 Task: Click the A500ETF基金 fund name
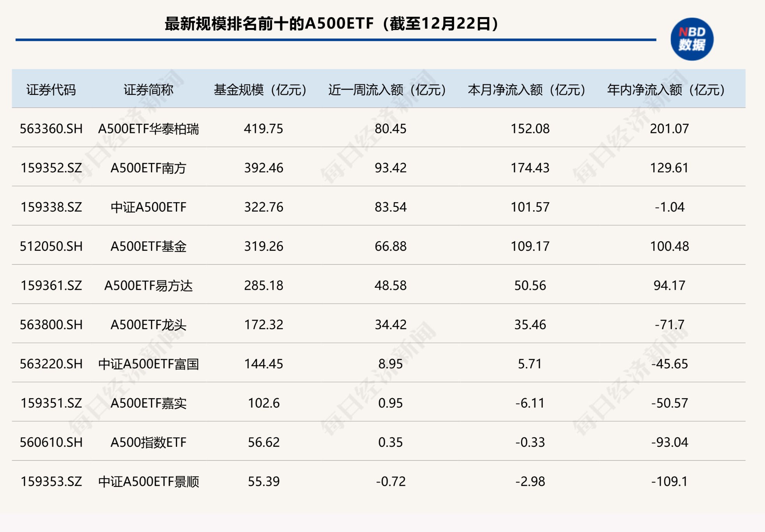click(x=148, y=246)
